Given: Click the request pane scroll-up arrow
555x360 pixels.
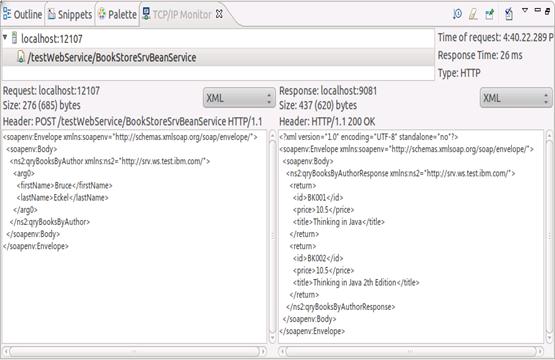Looking at the screenshot, I should point(272,135).
